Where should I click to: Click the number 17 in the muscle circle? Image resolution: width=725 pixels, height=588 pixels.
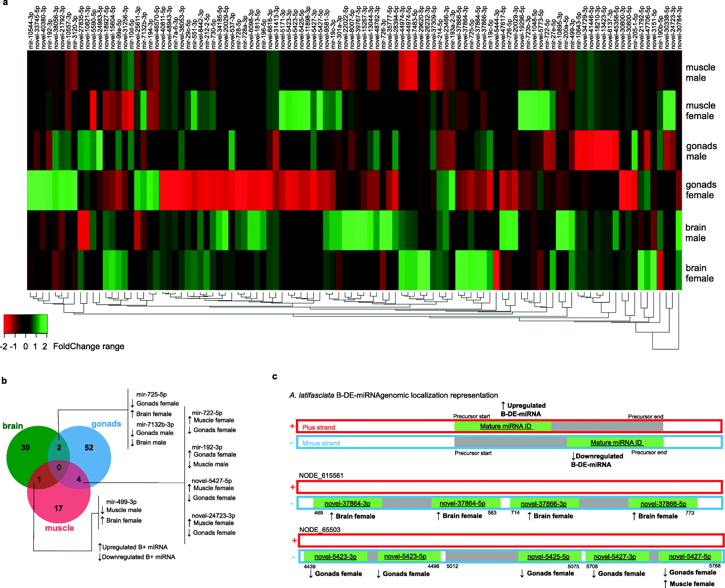click(x=58, y=508)
